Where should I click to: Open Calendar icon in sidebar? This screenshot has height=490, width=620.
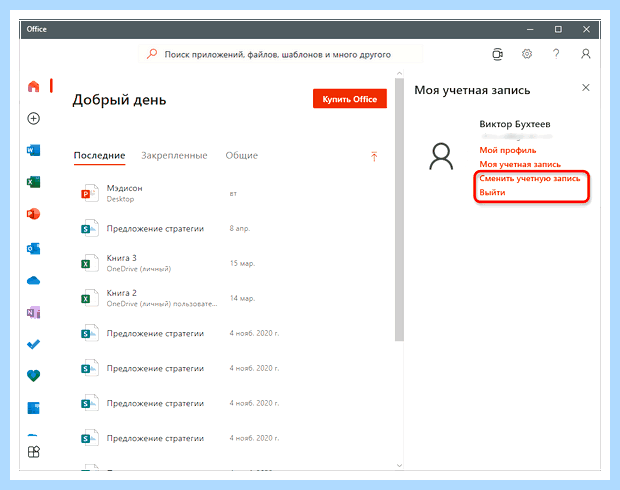coord(34,408)
